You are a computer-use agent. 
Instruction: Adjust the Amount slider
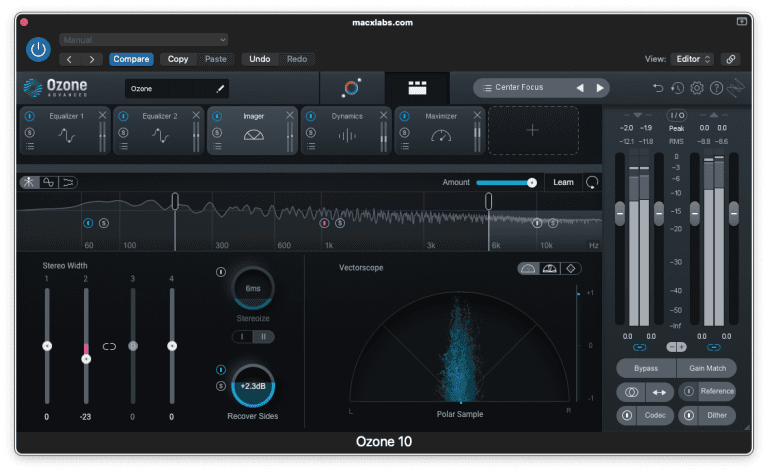click(506, 183)
